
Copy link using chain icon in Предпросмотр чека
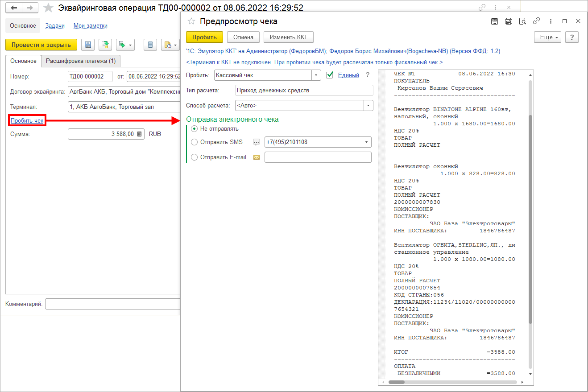pyautogui.click(x=537, y=21)
